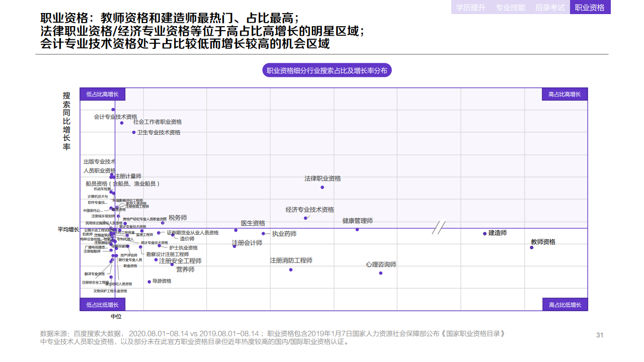Viewport: 644px width, 362px height.
Task: Click the 法律职业资格 marker
Action: (x=323, y=188)
